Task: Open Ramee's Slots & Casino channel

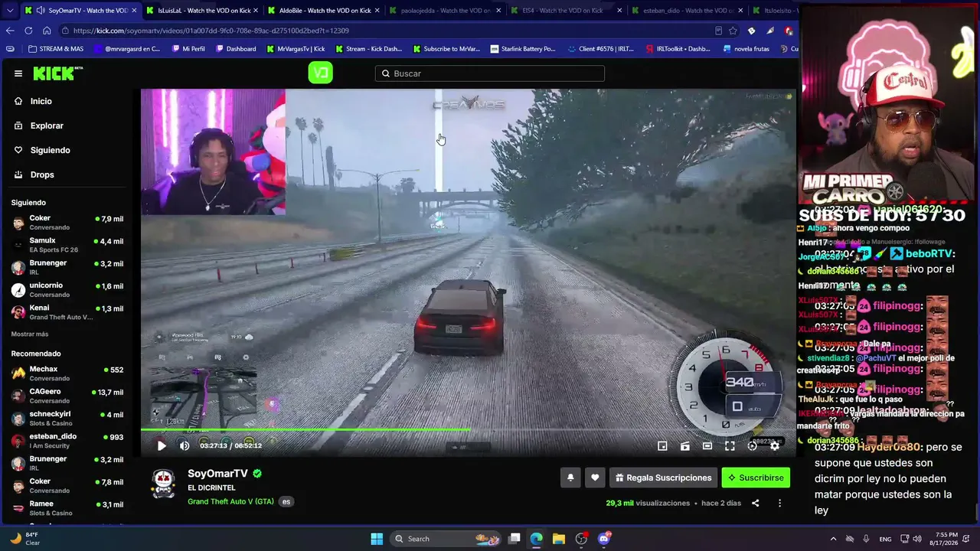Action: [67, 508]
